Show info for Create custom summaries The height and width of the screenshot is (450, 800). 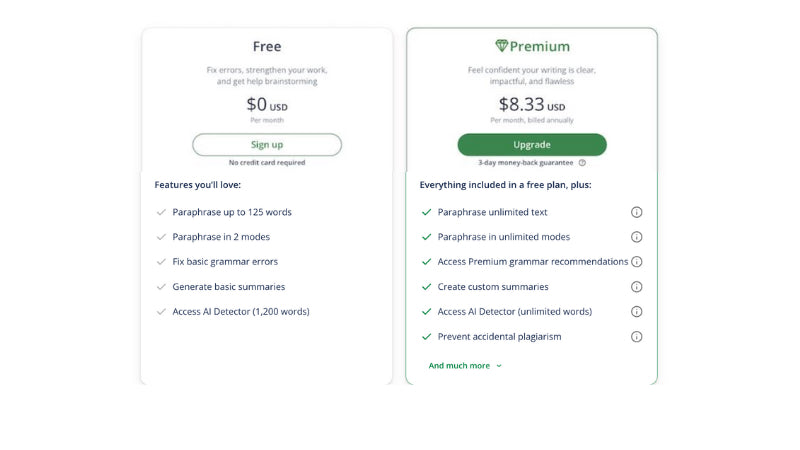pos(636,287)
